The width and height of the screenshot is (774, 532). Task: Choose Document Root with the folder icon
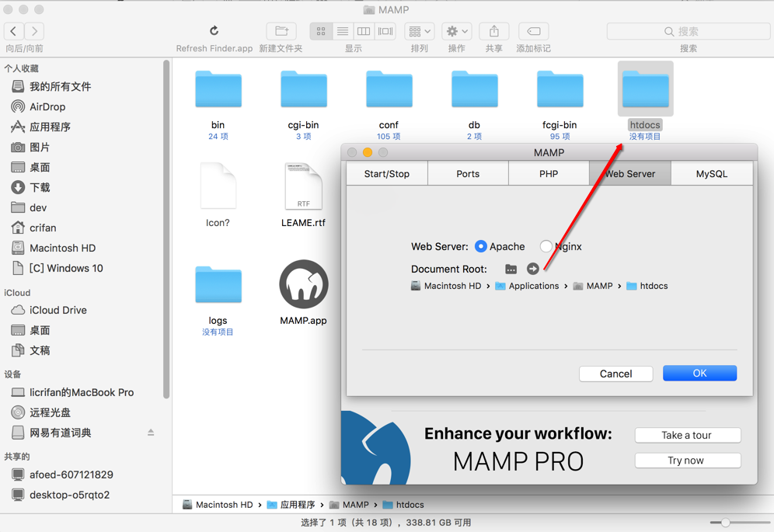click(x=511, y=269)
